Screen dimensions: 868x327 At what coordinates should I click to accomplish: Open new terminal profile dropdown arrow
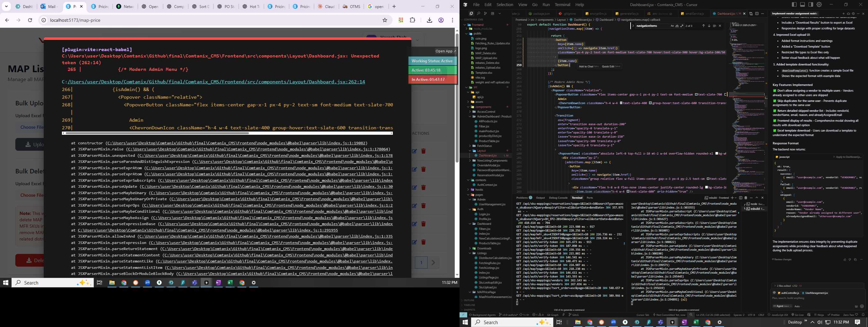pyautogui.click(x=736, y=198)
